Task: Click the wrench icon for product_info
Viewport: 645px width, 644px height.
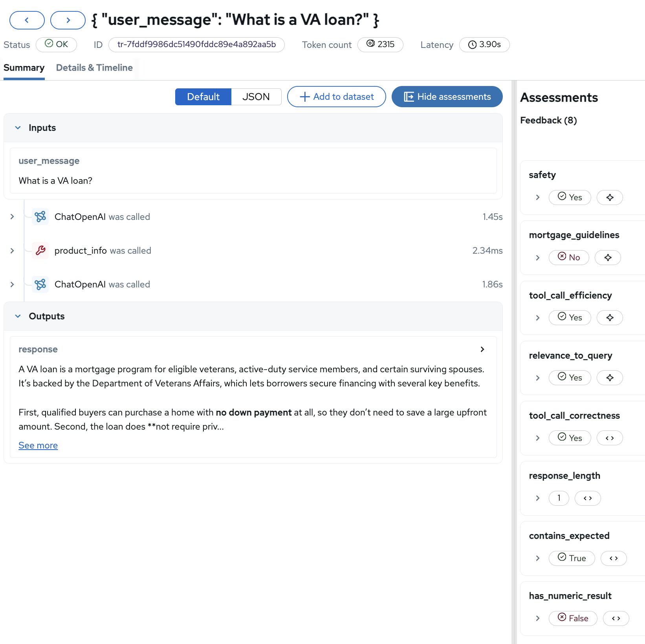Action: click(x=40, y=251)
